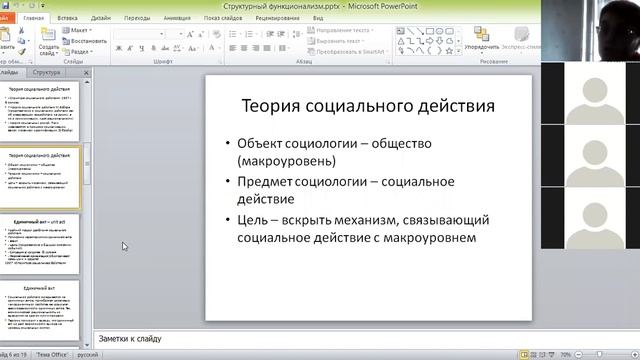Select the down block arrow shape
Screen dimensions: 640x360
click(440, 41)
